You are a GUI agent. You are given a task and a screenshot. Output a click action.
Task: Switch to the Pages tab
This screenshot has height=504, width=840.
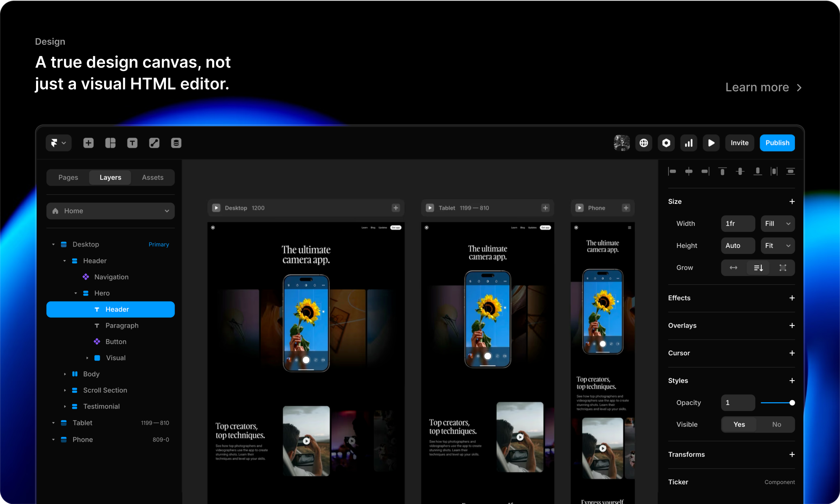[68, 177]
